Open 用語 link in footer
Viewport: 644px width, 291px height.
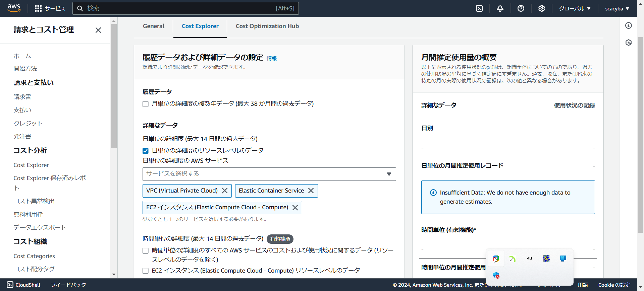[x=583, y=285]
